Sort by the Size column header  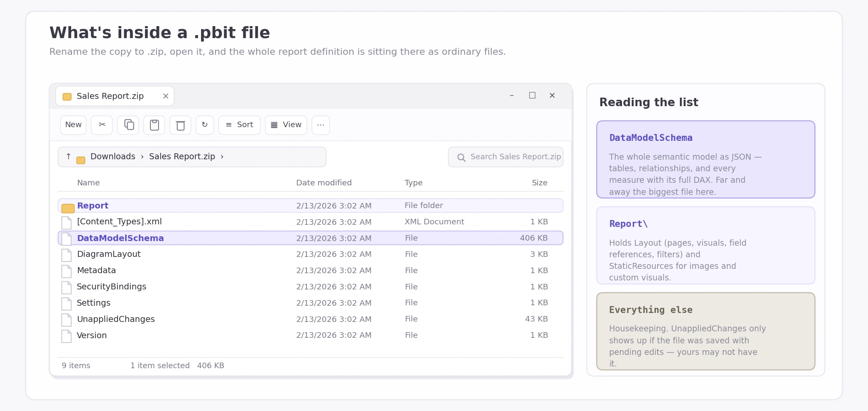point(540,183)
